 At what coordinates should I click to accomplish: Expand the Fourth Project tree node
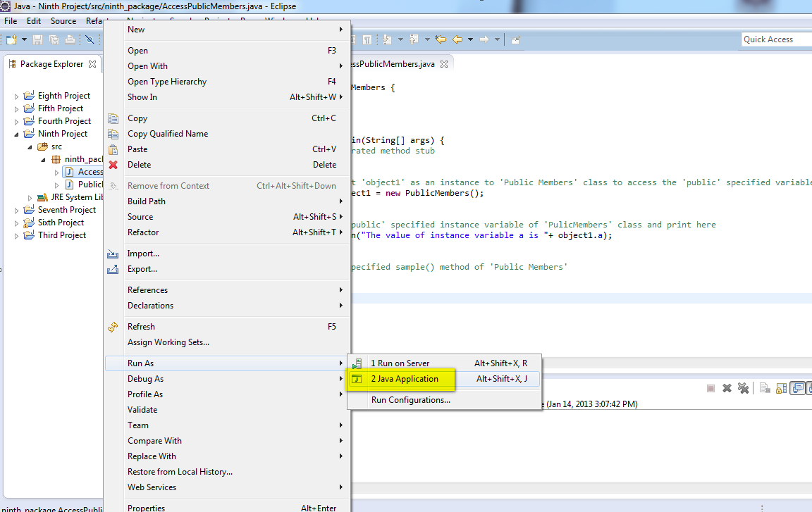click(17, 122)
